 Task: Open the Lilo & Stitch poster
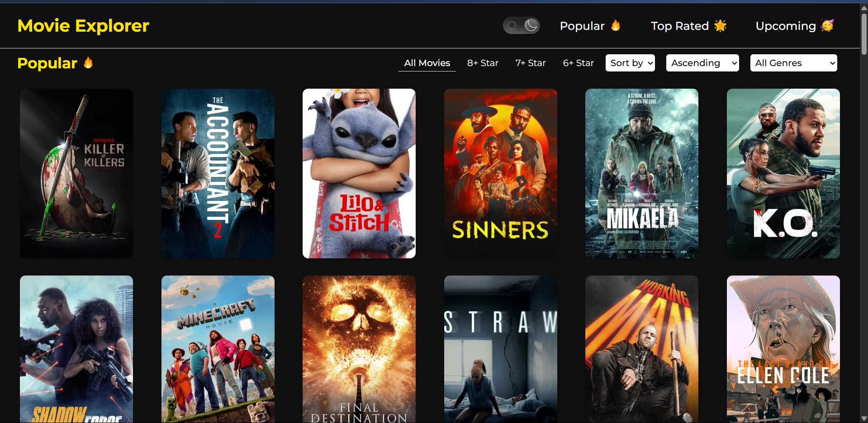(359, 173)
